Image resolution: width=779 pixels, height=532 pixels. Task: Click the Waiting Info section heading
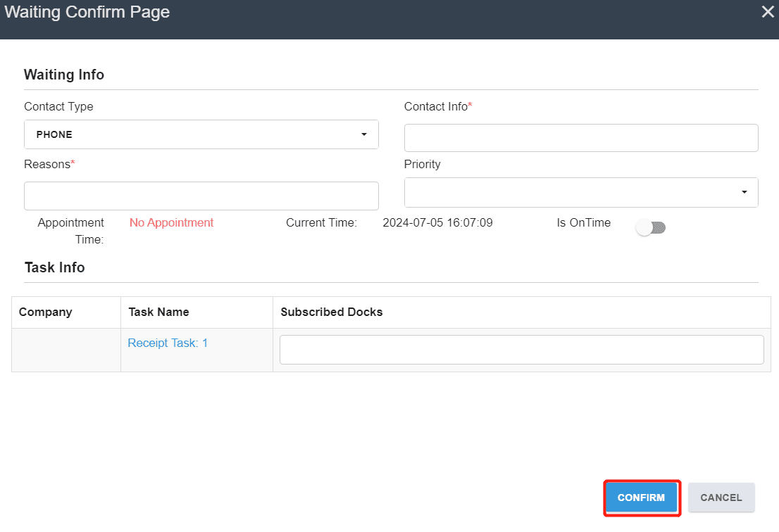[64, 75]
